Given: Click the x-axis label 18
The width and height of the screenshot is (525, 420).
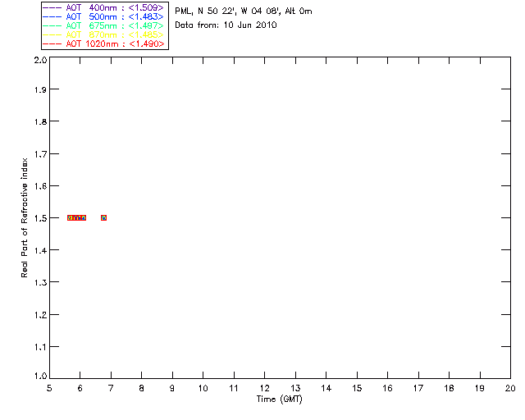Looking at the screenshot, I should 449,388.
